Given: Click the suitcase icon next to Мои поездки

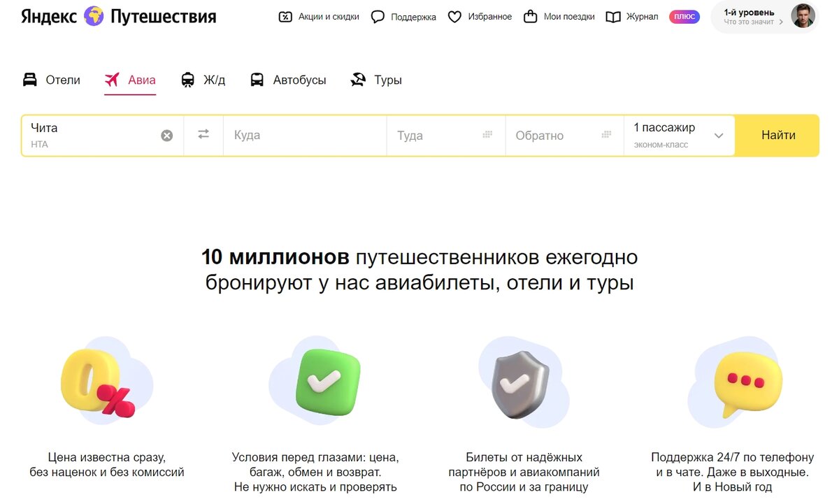Looking at the screenshot, I should tap(531, 16).
